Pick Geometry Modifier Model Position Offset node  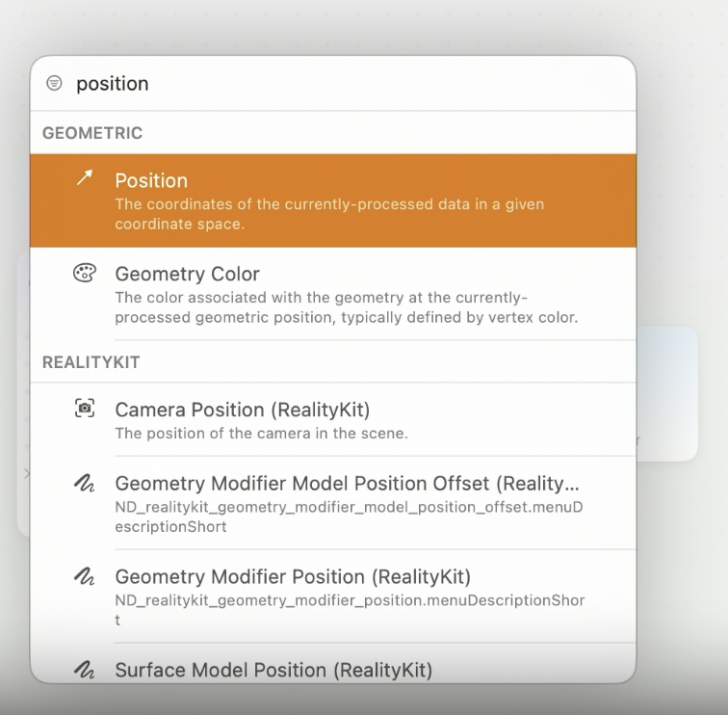pyautogui.click(x=333, y=503)
